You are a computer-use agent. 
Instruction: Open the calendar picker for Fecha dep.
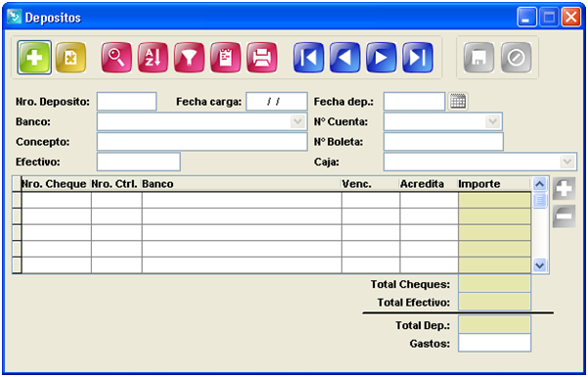458,102
